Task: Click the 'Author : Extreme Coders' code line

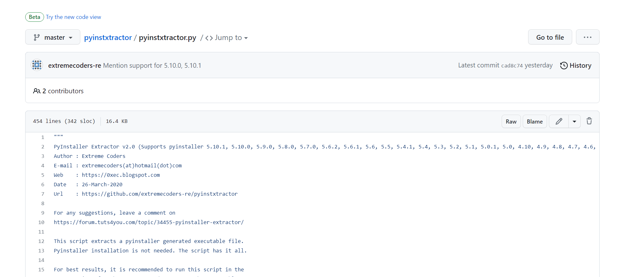Action: pyautogui.click(x=89, y=156)
